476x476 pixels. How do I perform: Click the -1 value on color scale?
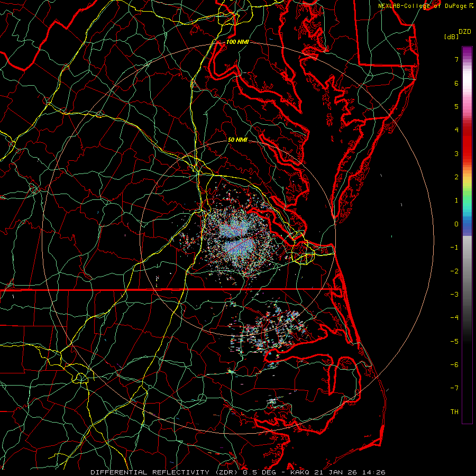[454, 248]
